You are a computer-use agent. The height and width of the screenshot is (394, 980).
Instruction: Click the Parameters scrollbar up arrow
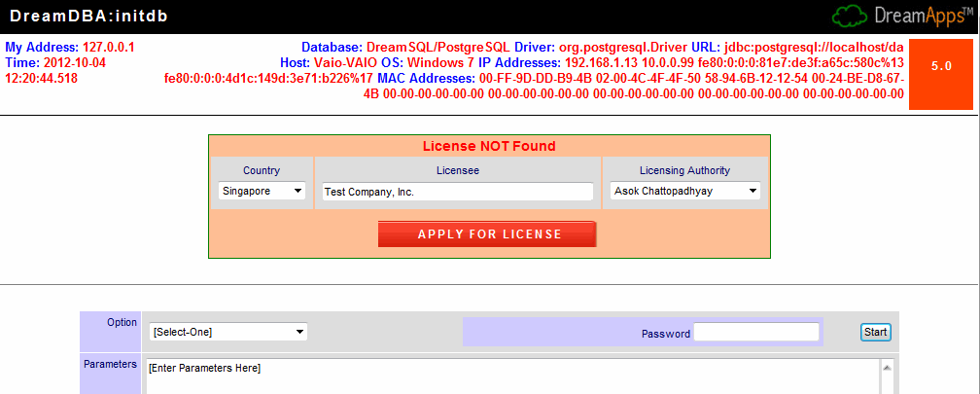click(887, 368)
